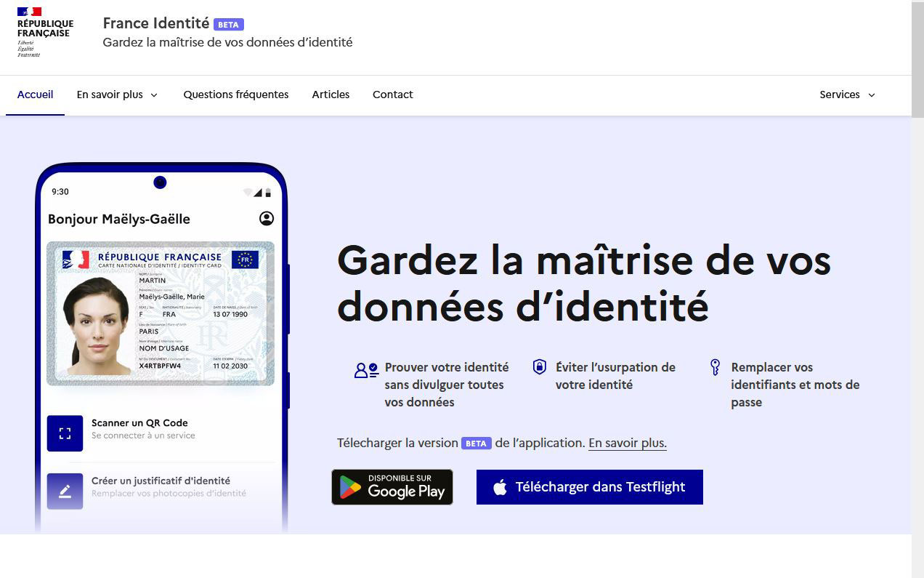Click the profile icon in phone mockup

[x=267, y=218]
